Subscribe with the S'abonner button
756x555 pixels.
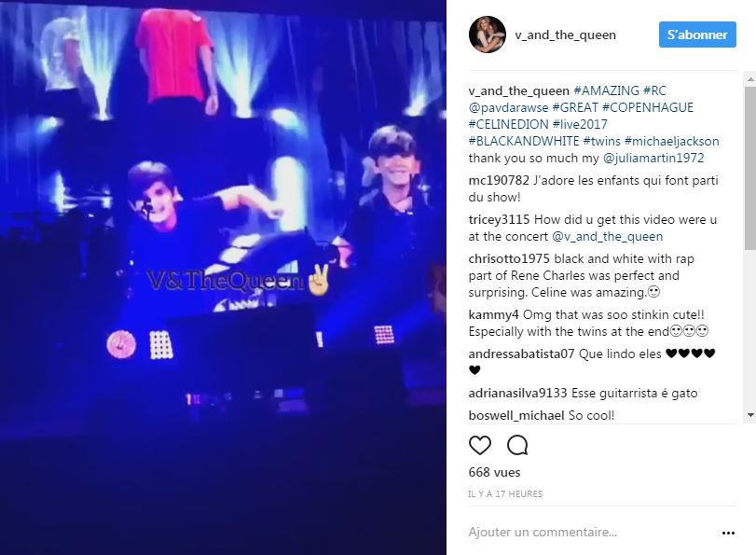pyautogui.click(x=697, y=35)
